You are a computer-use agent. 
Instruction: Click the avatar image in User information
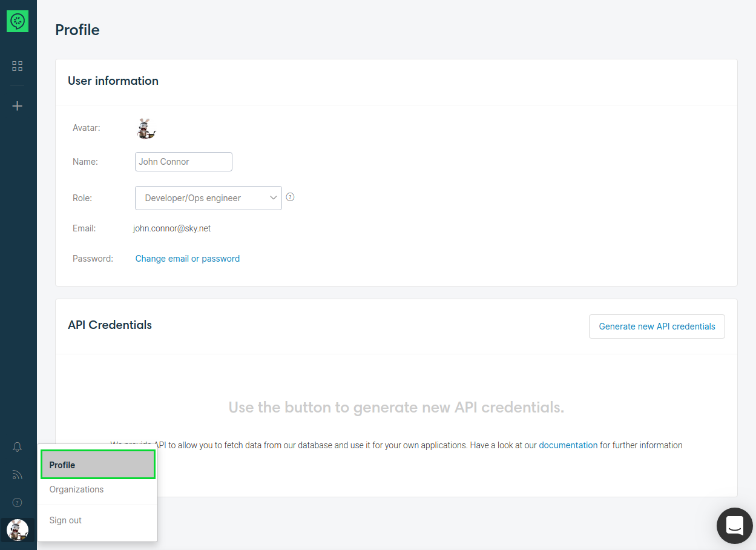[x=145, y=128]
